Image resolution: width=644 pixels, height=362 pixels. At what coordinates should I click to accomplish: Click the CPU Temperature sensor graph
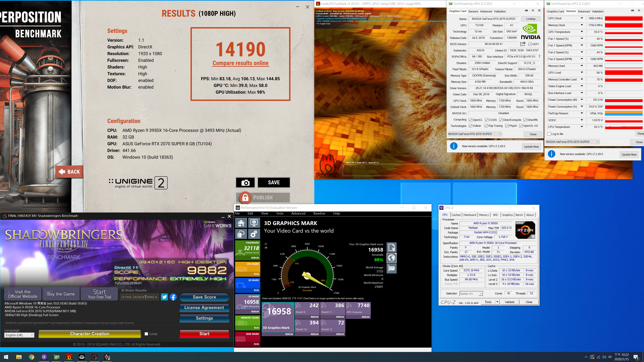pos(624,127)
